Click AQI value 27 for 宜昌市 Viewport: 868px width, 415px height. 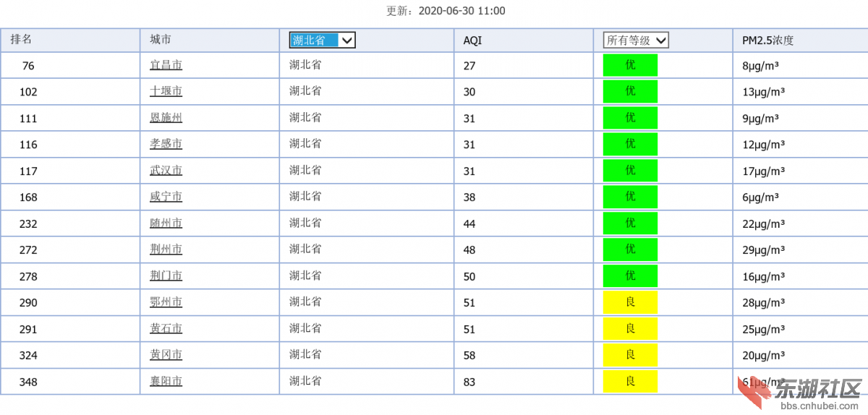tap(469, 66)
